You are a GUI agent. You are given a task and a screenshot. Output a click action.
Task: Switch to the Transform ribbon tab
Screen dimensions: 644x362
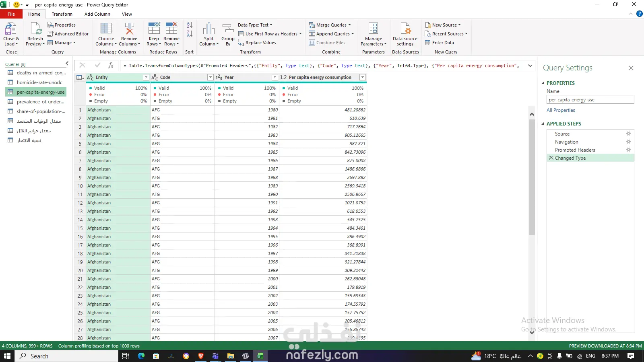pyautogui.click(x=62, y=14)
